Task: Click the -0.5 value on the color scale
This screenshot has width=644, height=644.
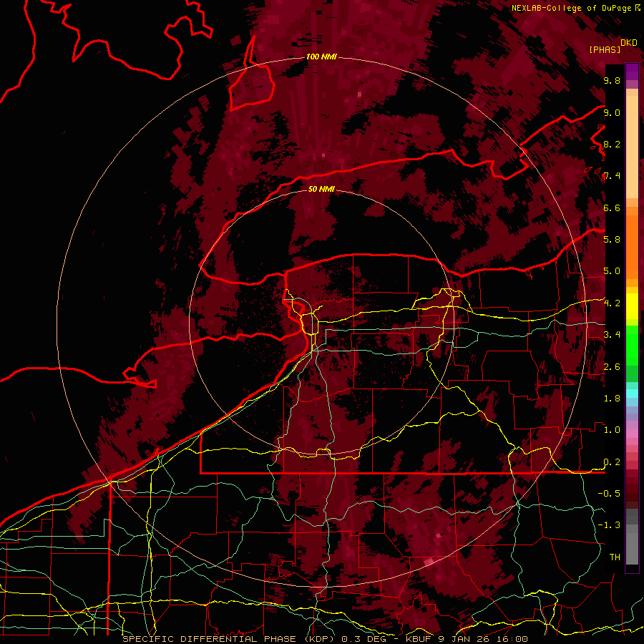Action: [x=609, y=494]
